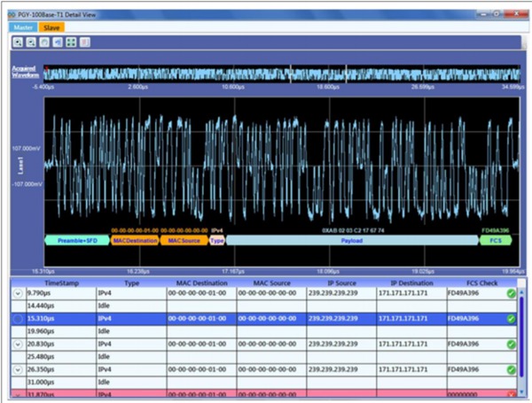Viewport: 532px width, 403px height.
Task: Click the acquired waveform overview strip
Action: point(282,74)
